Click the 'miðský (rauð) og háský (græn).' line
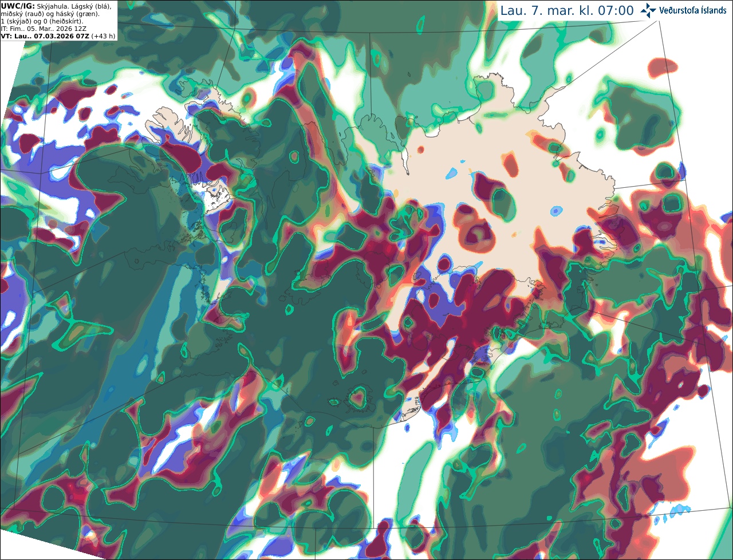 point(49,14)
